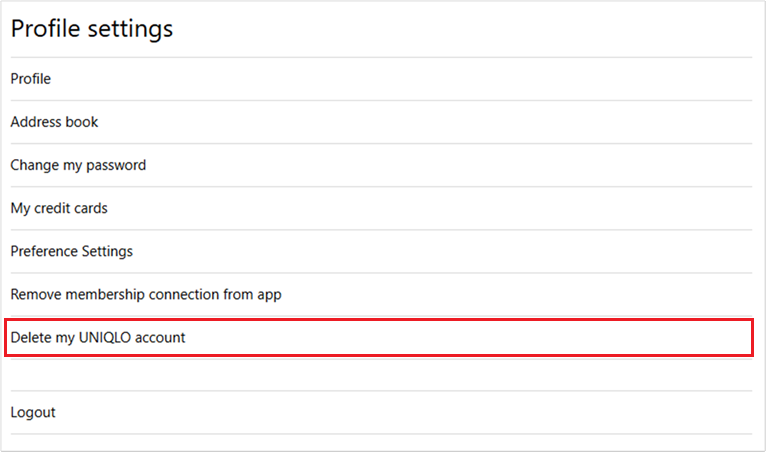Select Delete my UNIQLO account
Screen dimensions: 768x457
98,338
